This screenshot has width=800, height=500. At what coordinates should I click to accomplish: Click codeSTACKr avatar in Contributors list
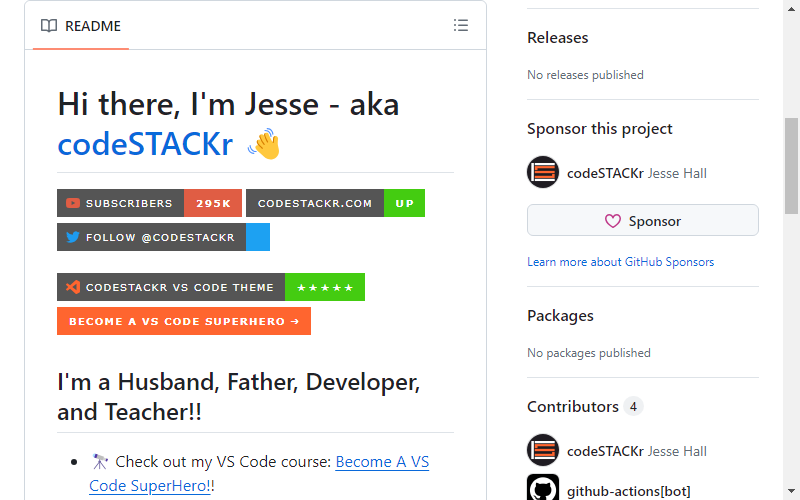(543, 451)
